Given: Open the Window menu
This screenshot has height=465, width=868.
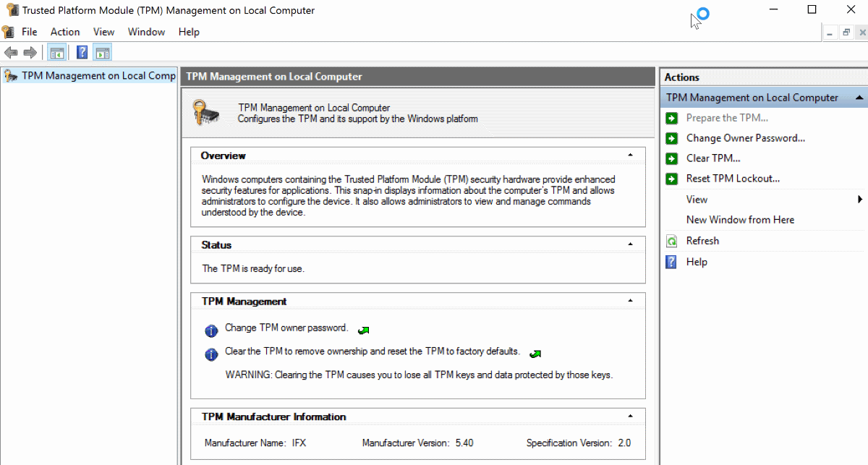Looking at the screenshot, I should point(146,32).
